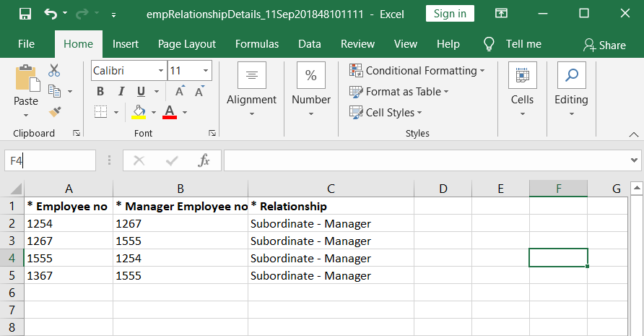The width and height of the screenshot is (644, 336).
Task: Click the Name Box showing F4
Action: click(50, 160)
